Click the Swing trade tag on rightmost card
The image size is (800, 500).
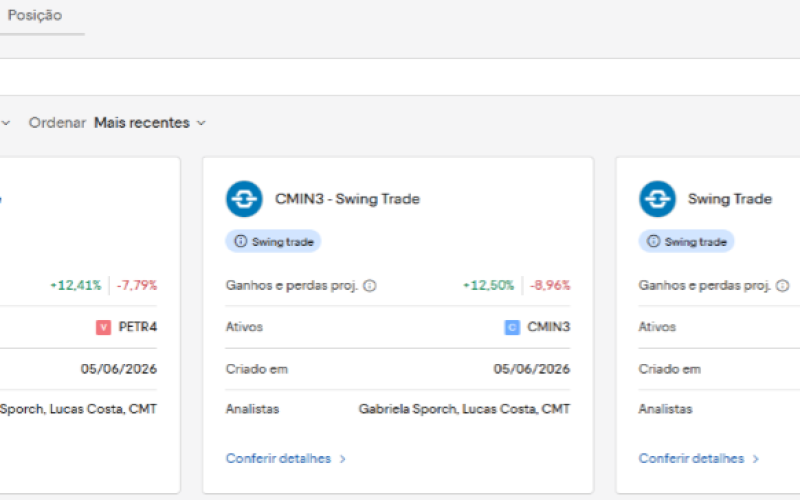coord(686,241)
